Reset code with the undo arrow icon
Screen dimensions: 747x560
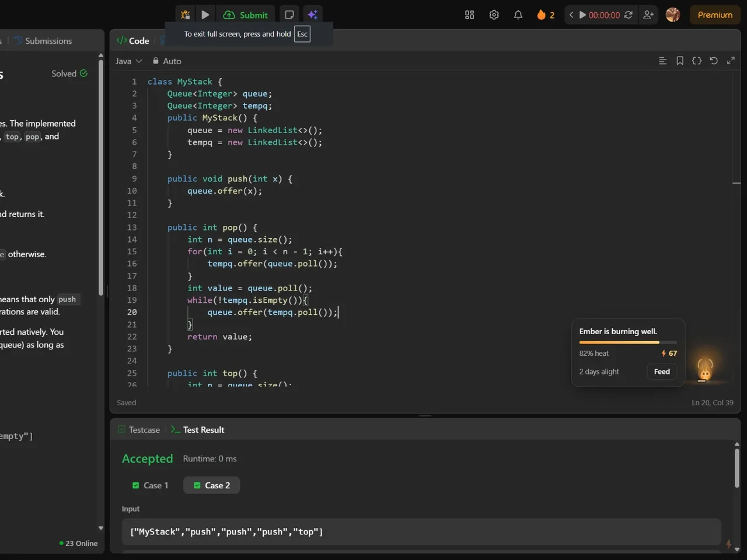tap(713, 61)
